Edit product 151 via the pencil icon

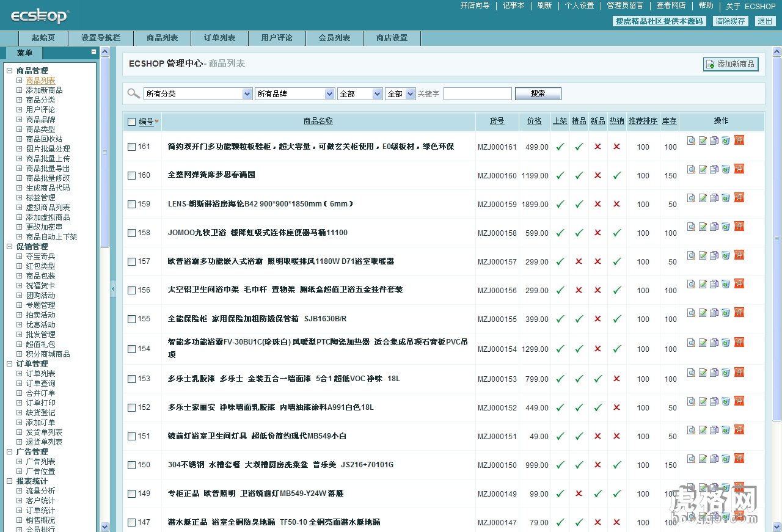703,430
